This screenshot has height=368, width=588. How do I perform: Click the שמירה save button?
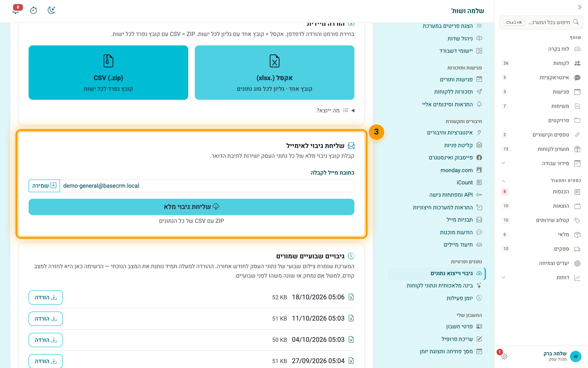click(44, 186)
